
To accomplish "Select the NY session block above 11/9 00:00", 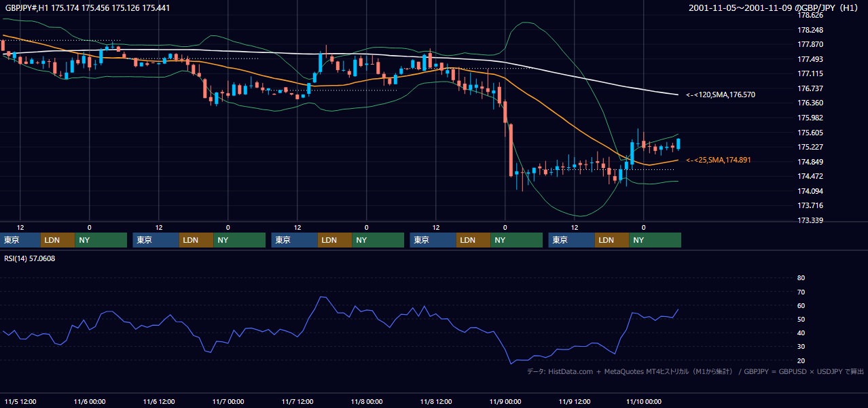I will point(516,240).
